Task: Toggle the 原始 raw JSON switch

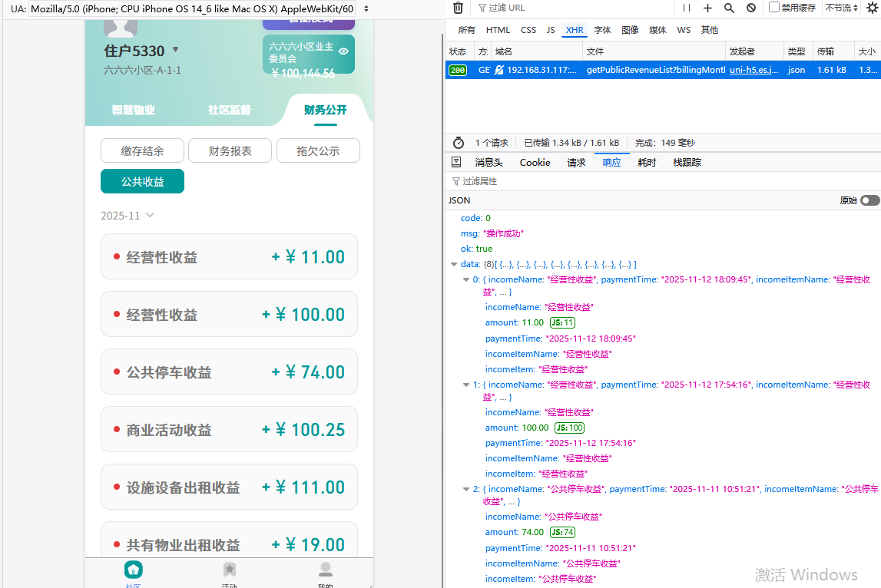Action: [869, 200]
